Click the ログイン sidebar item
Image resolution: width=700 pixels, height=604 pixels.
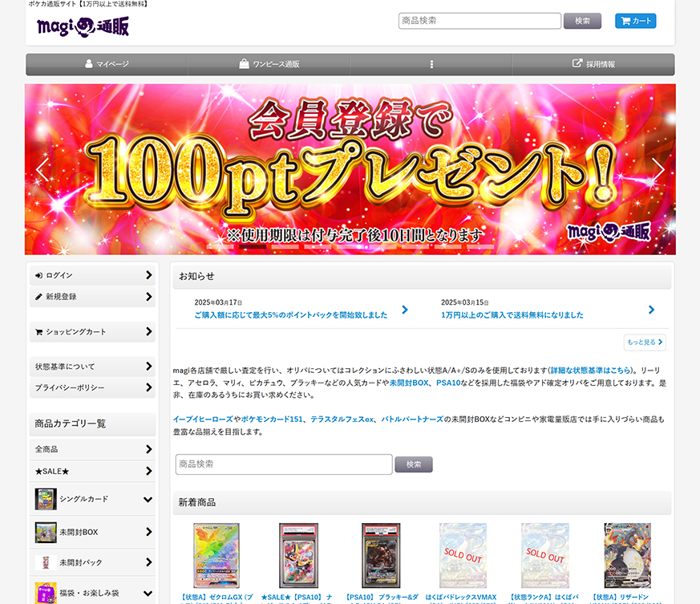92,275
